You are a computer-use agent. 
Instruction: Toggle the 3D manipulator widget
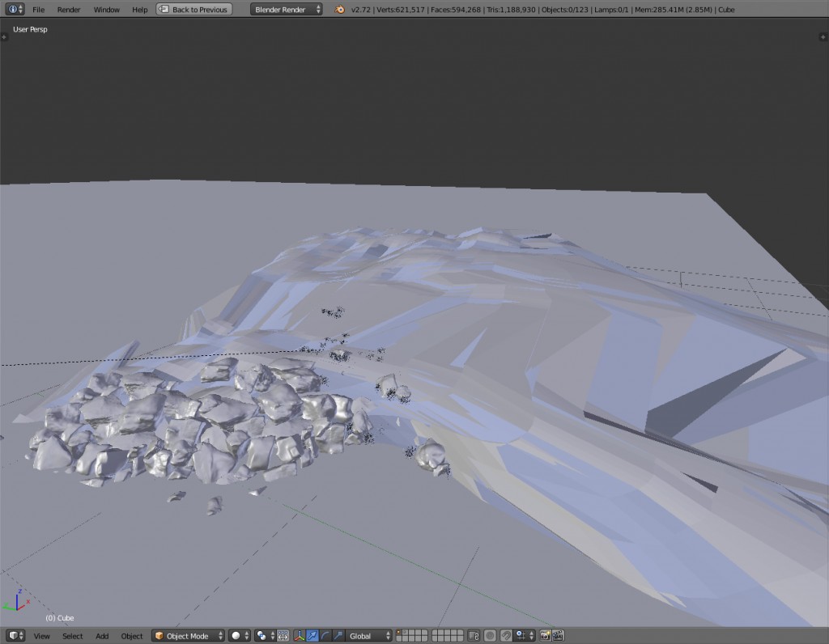click(x=299, y=636)
